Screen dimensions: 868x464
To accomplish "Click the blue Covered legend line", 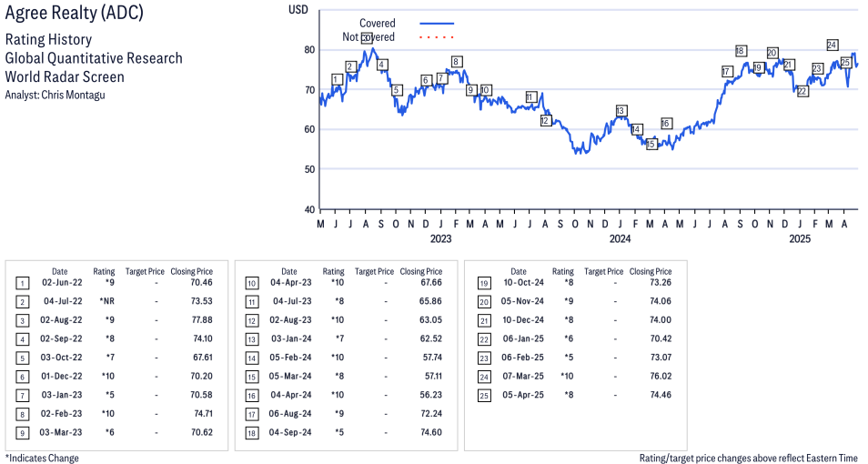I will click(437, 24).
